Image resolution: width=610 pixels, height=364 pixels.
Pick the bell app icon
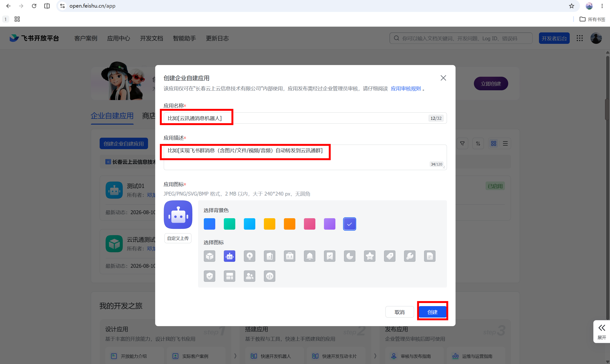[x=310, y=256]
